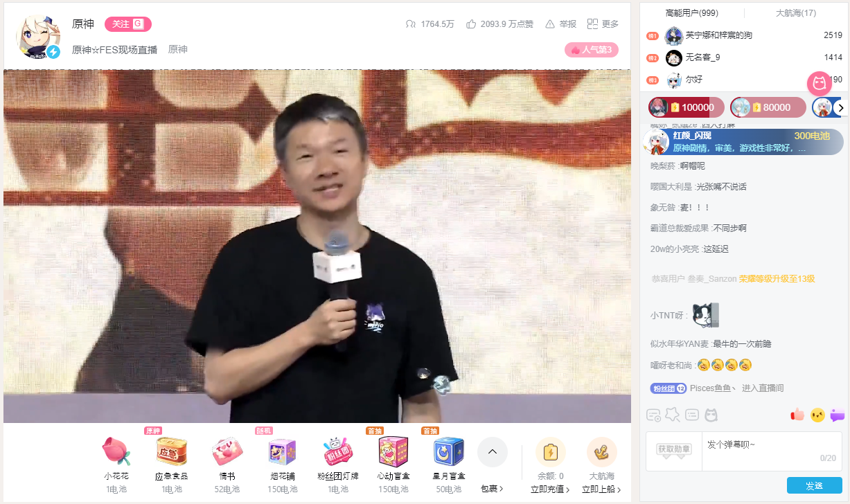Send the 烟花铺 gift
This screenshot has width=850, height=504.
coord(282,451)
